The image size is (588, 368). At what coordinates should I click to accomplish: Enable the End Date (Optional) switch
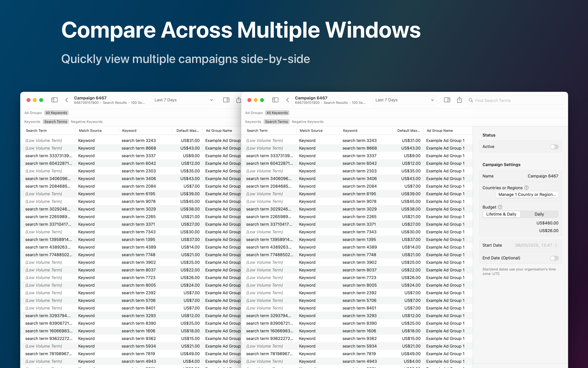554,258
